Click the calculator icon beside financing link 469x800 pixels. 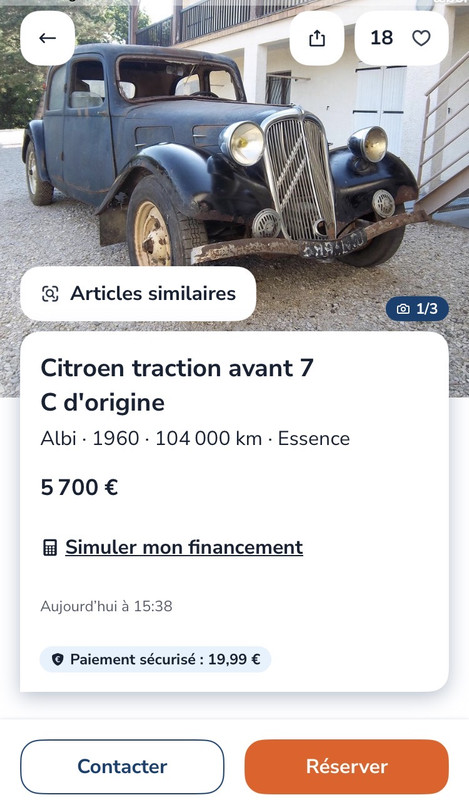[50, 548]
